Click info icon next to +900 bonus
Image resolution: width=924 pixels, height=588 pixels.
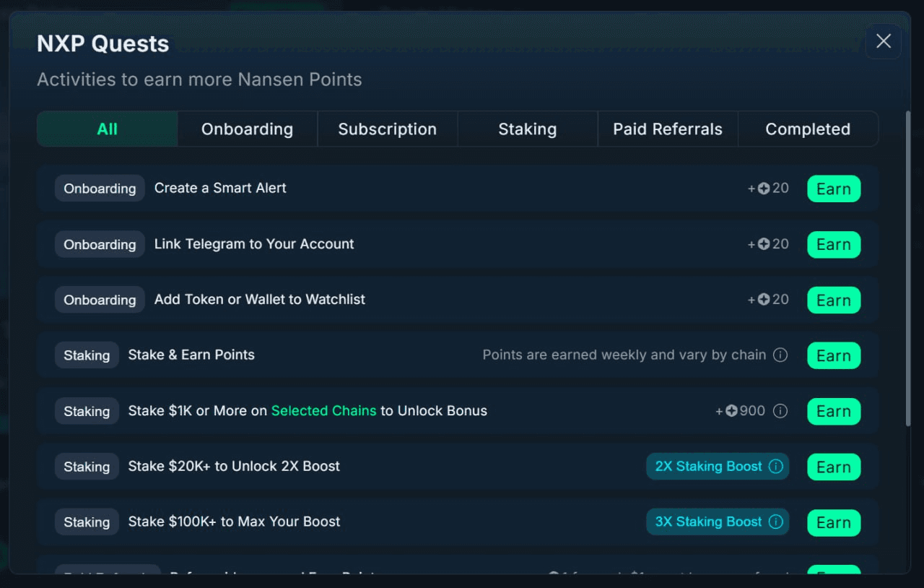click(780, 411)
